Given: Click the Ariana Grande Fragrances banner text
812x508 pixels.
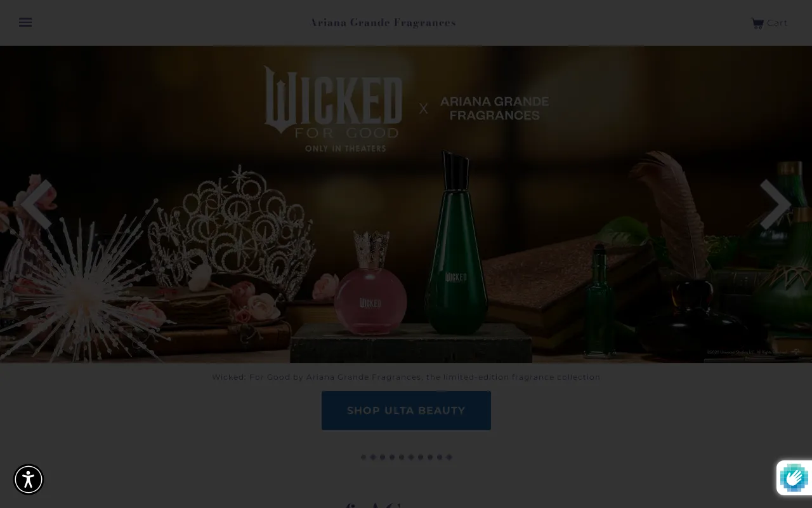Looking at the screenshot, I should tap(495, 109).
